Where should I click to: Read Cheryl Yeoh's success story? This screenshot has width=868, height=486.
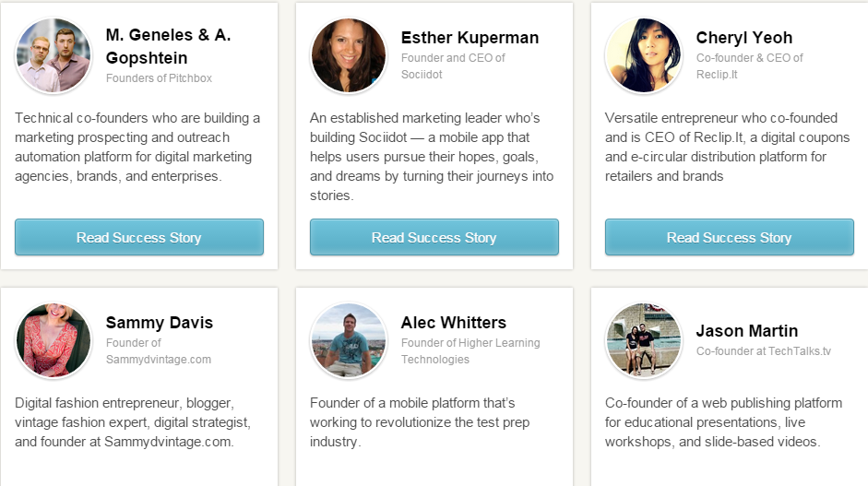tap(730, 237)
